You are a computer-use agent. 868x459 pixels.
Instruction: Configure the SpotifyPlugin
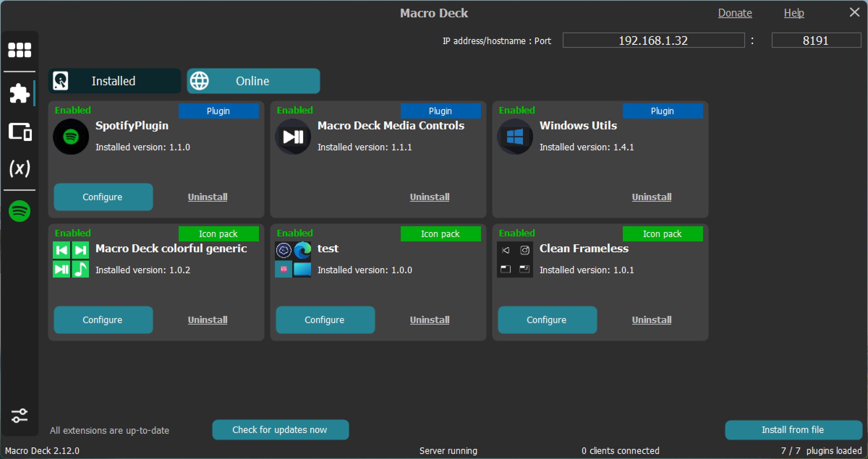click(103, 197)
